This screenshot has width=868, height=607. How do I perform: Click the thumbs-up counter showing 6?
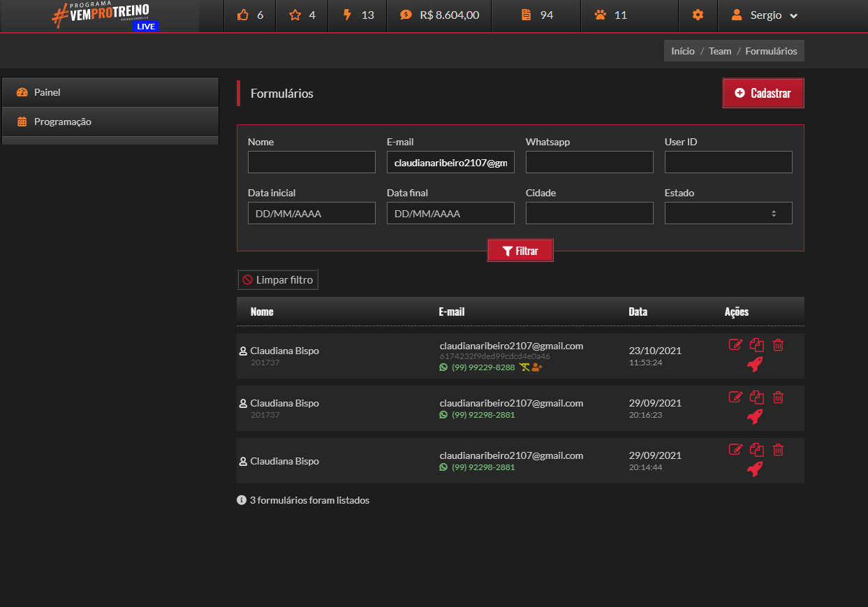[x=250, y=15]
